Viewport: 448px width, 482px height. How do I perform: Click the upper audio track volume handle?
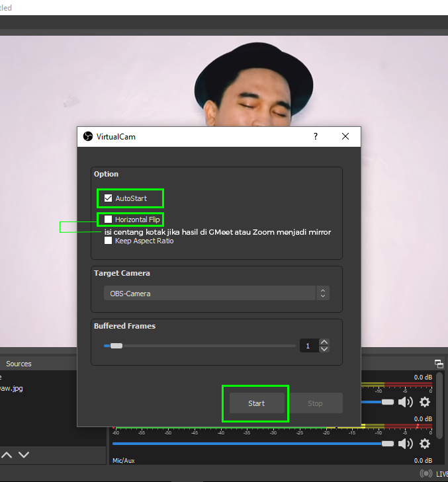(x=388, y=402)
